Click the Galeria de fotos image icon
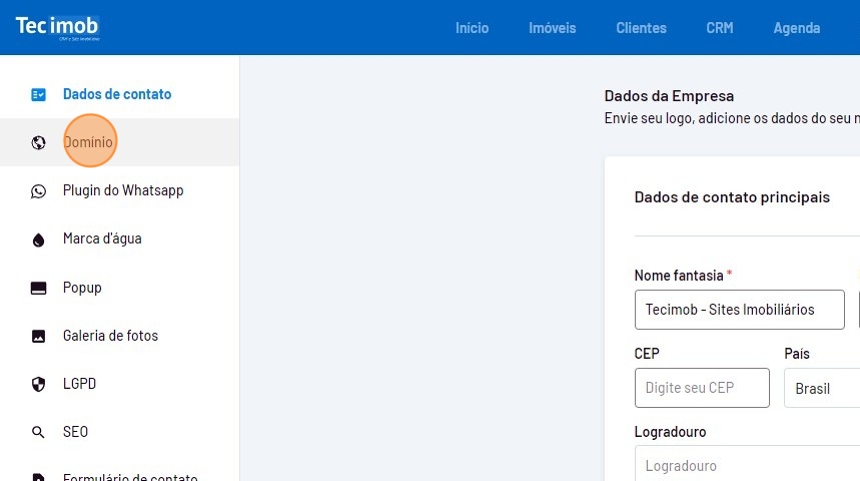860x481 pixels. (x=39, y=336)
